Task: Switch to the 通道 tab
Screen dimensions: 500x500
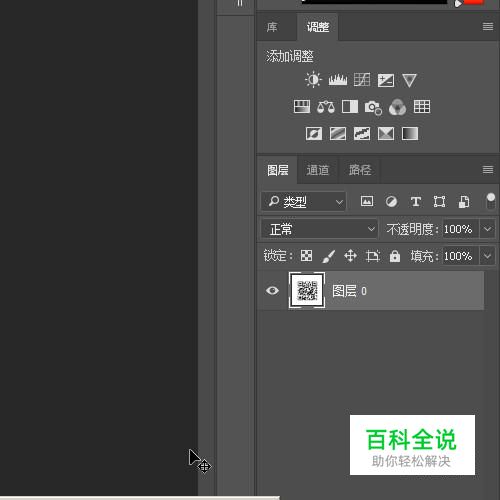Action: (318, 170)
